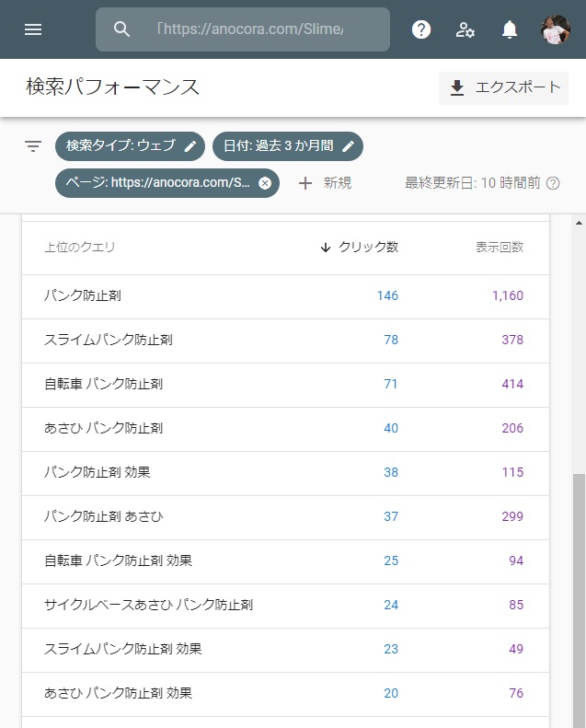Sort by クリック数 column header
586x728 pixels.
[359, 247]
